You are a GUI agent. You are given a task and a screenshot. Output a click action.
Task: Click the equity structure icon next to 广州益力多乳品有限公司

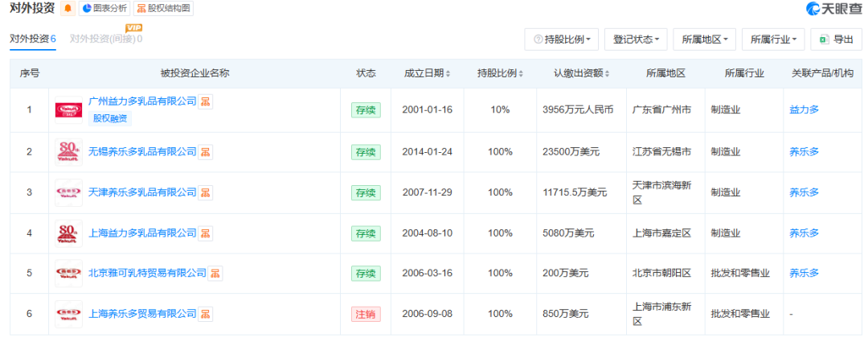coord(206,101)
